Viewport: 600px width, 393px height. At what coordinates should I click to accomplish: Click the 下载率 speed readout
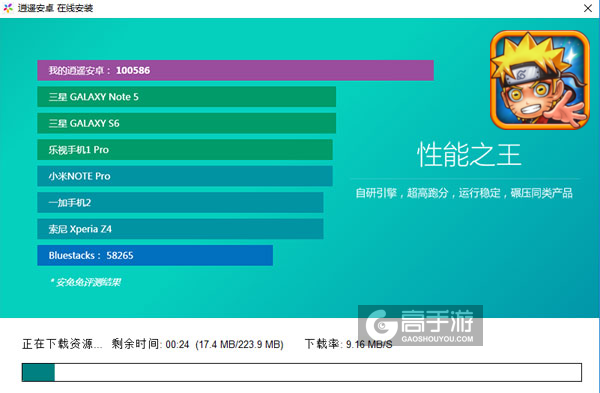pos(348,344)
